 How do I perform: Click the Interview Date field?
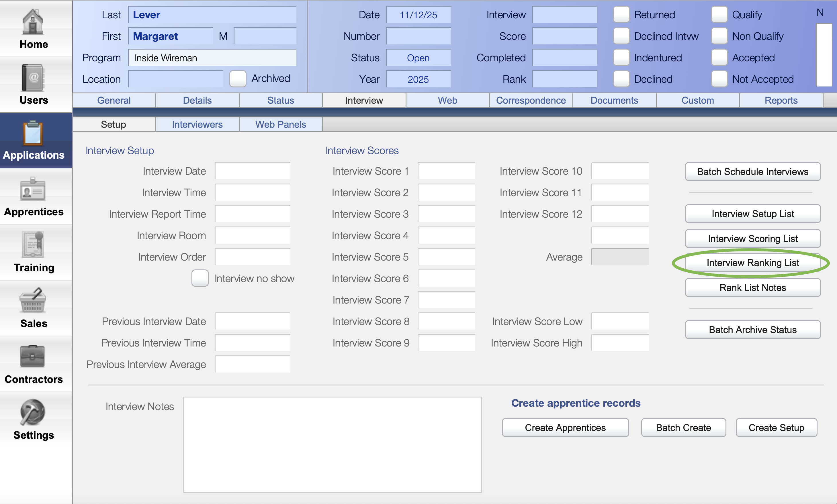tap(253, 171)
